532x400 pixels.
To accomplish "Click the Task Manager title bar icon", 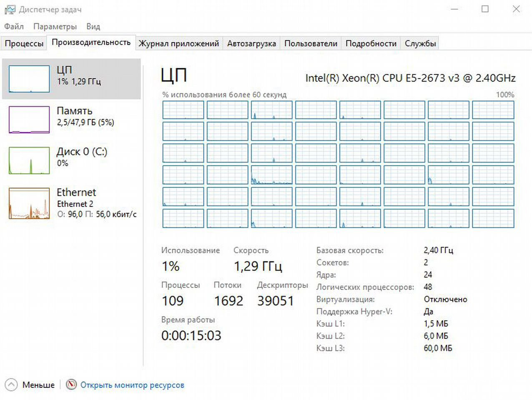I will [10, 10].
